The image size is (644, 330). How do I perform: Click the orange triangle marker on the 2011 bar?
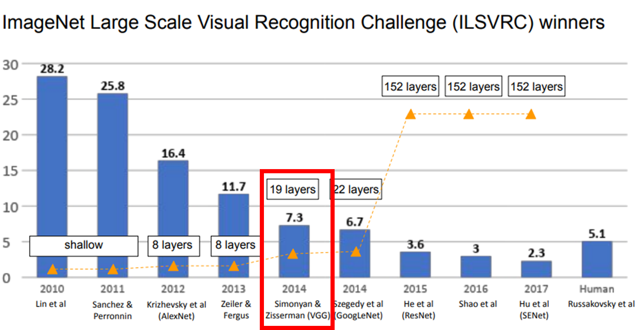[x=112, y=269]
